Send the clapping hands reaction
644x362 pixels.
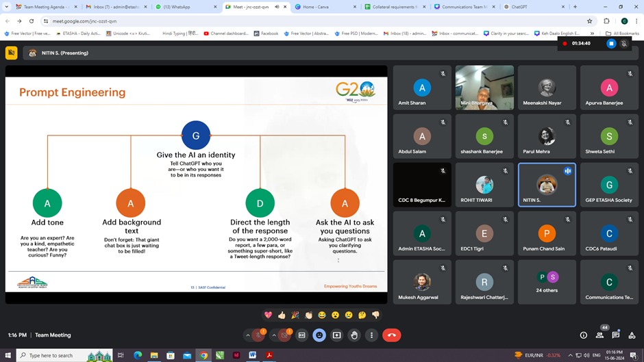pyautogui.click(x=308, y=315)
